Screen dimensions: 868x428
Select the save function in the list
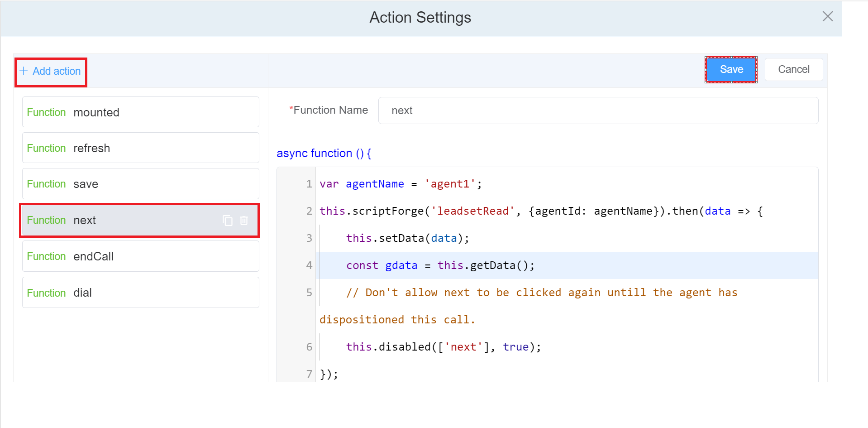point(140,184)
